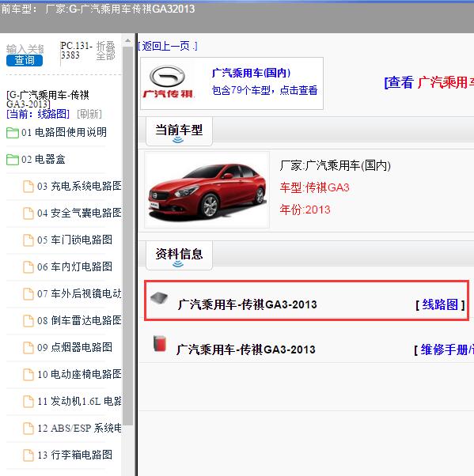Image resolution: width=474 pixels, height=476 pixels.
Task: Click document icon for 04 安全气囊电路图
Action: pos(28,213)
